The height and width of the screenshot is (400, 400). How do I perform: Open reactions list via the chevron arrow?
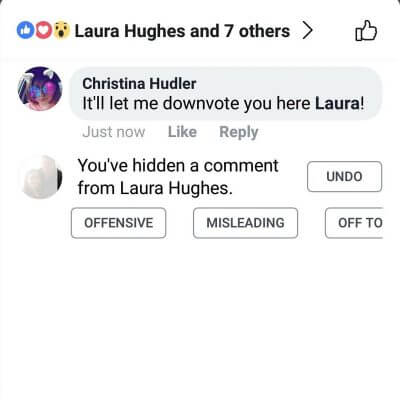click(x=308, y=31)
